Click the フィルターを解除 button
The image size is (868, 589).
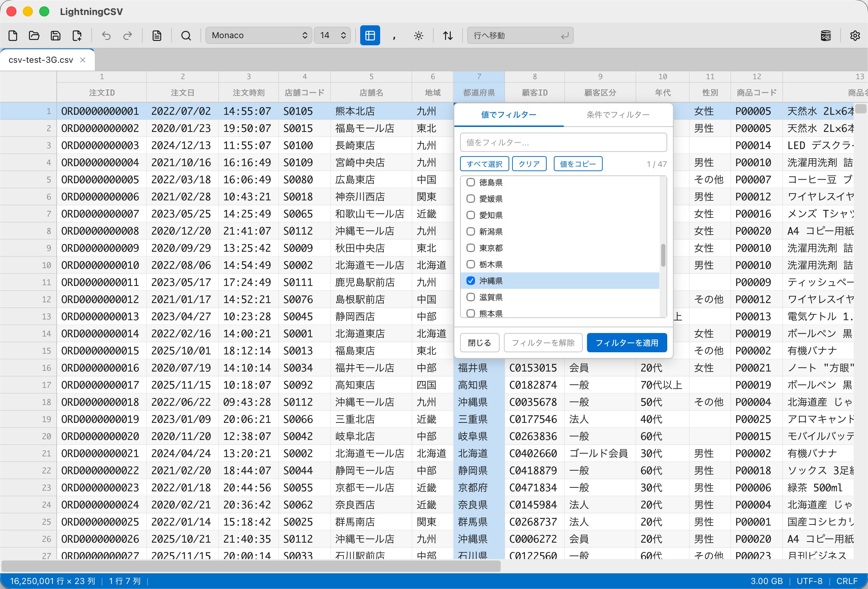[x=543, y=343]
